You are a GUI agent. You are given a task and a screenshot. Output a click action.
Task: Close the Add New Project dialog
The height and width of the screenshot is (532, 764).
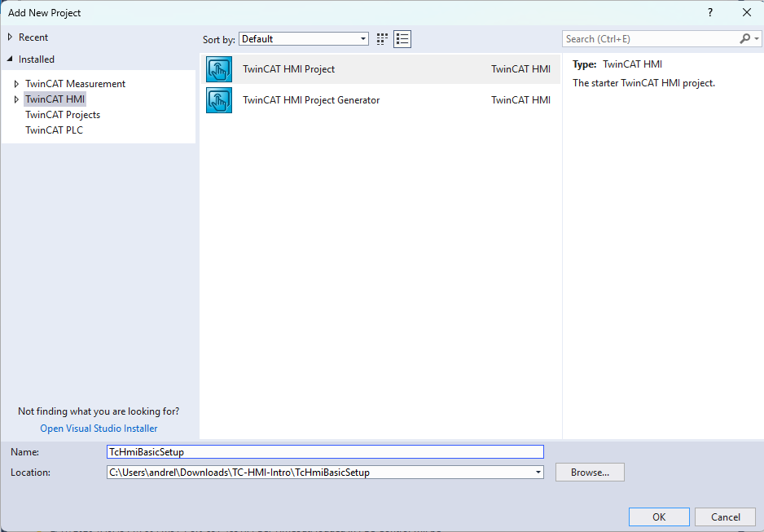[x=746, y=13]
